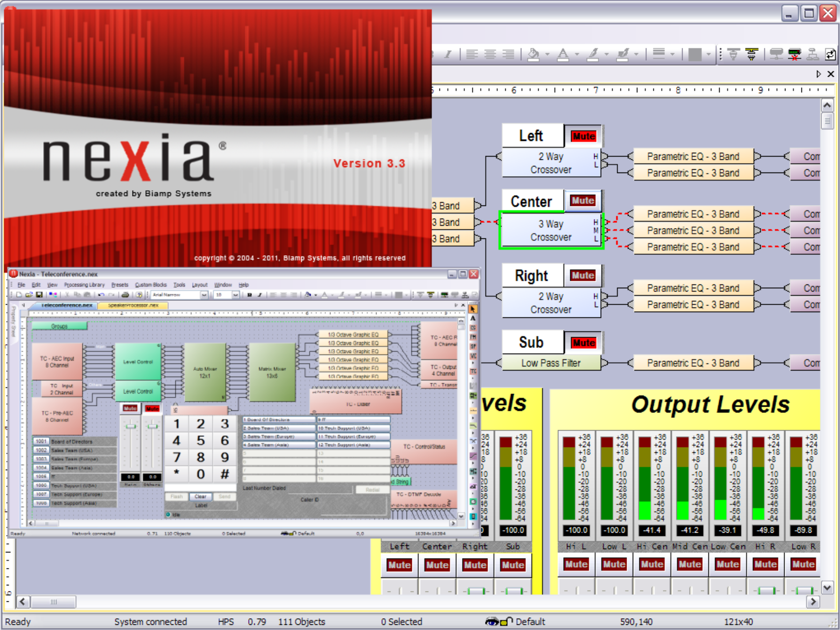Toggle the Mute button beside the Center label
The image size is (840, 630).
pyautogui.click(x=583, y=201)
